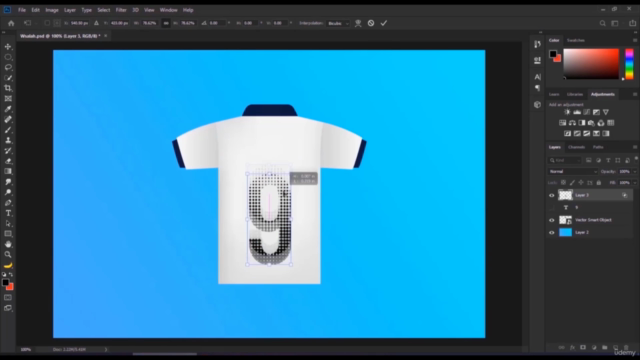640x360 pixels.
Task: Select the Layer 3 thumbnail
Action: (565, 195)
